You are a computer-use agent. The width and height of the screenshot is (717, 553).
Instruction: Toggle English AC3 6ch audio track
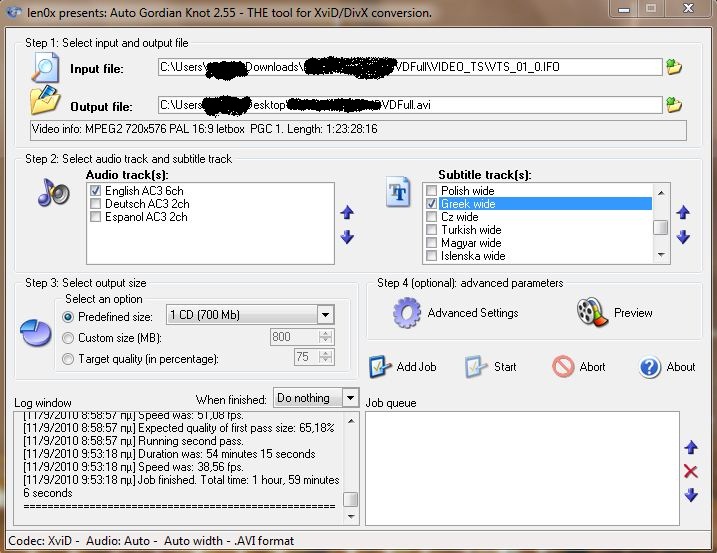(95, 190)
